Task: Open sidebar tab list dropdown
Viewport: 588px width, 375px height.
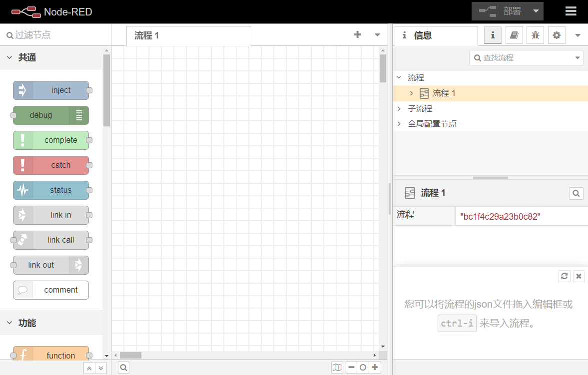Action: [x=578, y=35]
